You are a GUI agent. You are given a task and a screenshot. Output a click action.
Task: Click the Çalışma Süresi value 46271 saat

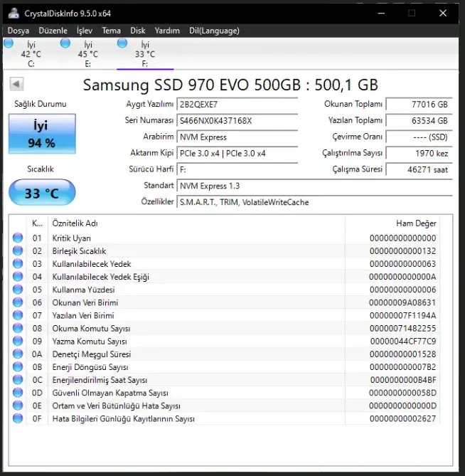[419, 170]
